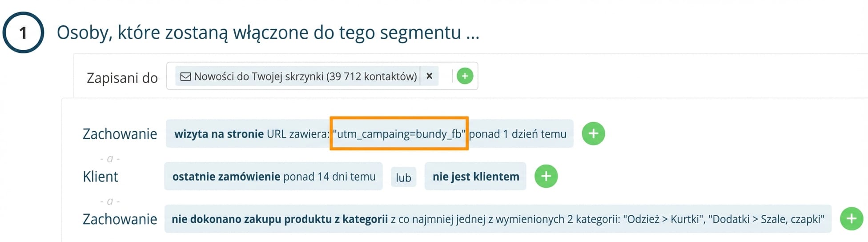Remove the Nowości do Twojej skrzynki list
This screenshot has height=242, width=868.
[x=429, y=76]
